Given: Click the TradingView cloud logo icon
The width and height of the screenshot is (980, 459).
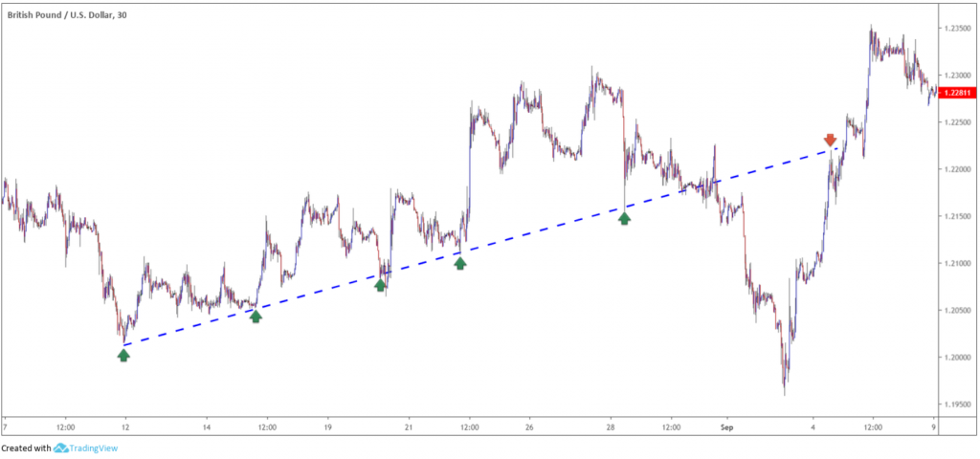Looking at the screenshot, I should click(60, 448).
